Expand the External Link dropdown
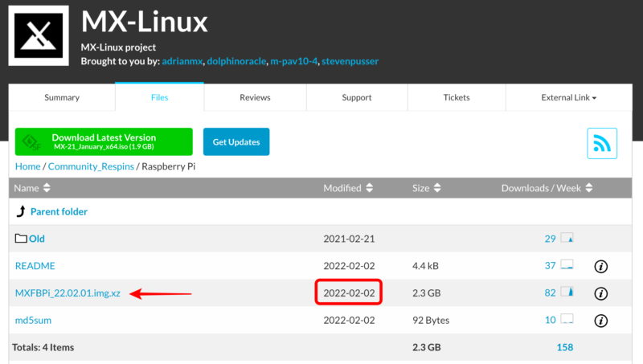This screenshot has width=643, height=364. 569,97
